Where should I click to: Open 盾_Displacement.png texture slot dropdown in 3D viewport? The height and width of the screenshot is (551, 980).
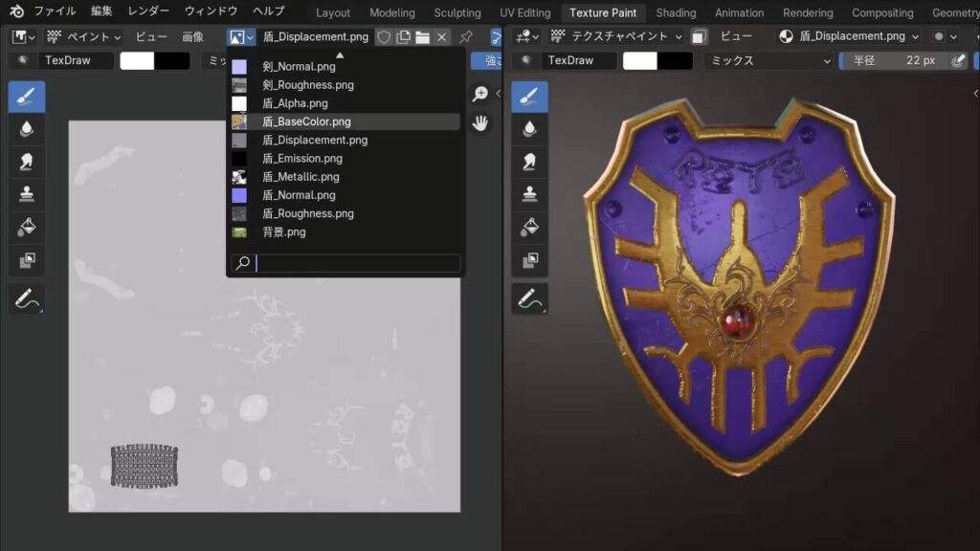(849, 37)
